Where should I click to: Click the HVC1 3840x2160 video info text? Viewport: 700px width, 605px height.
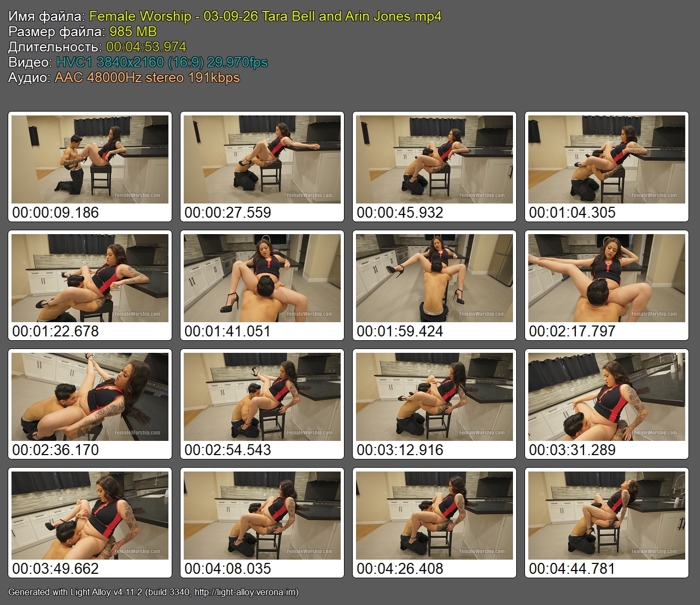click(162, 62)
